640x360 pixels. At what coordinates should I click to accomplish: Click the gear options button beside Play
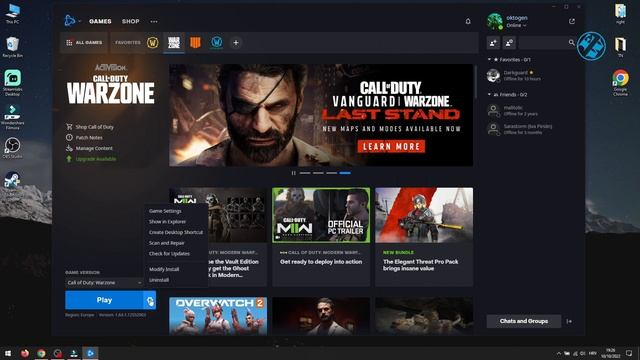(150, 300)
